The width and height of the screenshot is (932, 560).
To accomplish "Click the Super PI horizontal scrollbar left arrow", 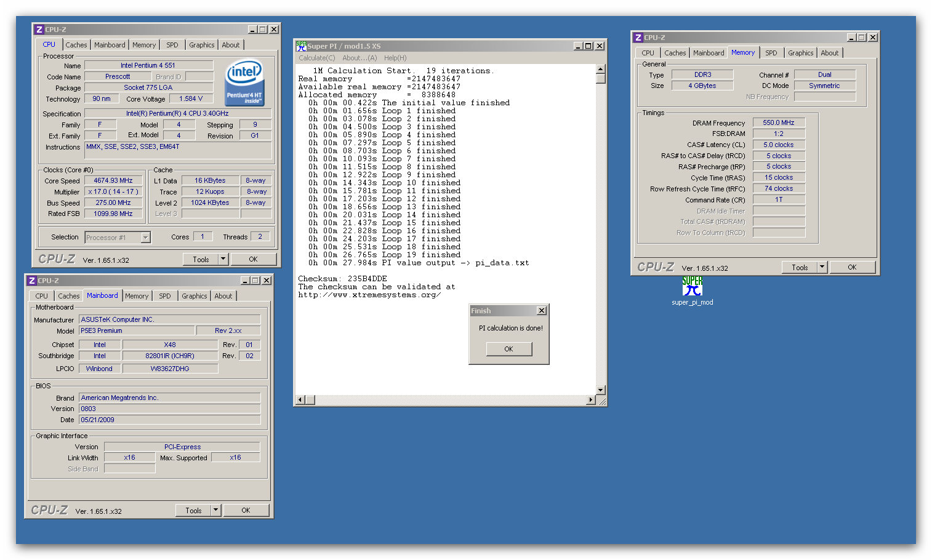I will (x=300, y=400).
